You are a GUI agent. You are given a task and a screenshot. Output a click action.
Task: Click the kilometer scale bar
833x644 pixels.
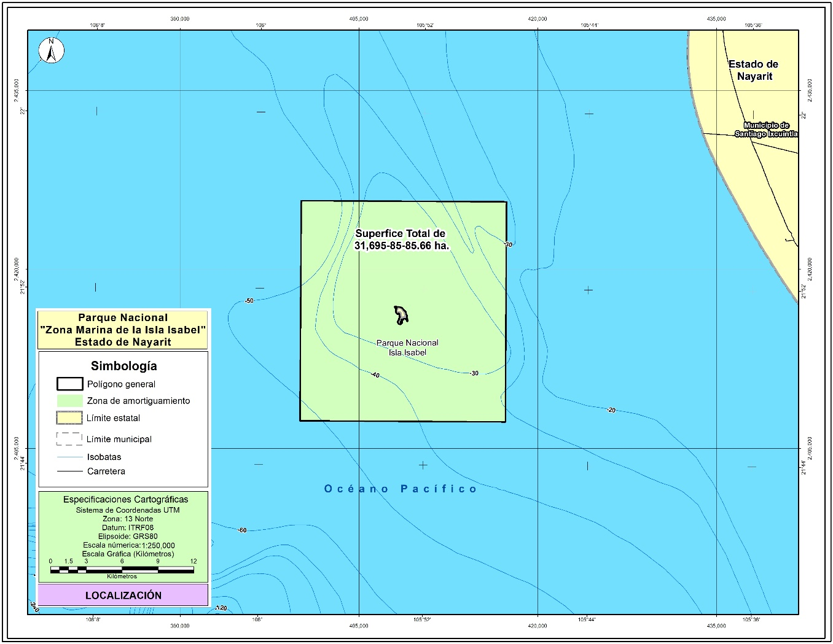click(x=122, y=570)
